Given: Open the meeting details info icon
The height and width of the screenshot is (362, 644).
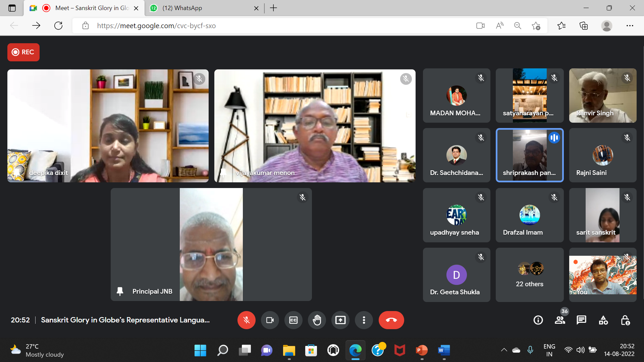Looking at the screenshot, I should click(538, 320).
